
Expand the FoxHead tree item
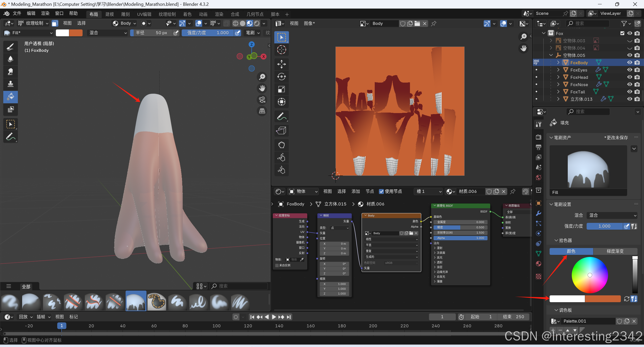(x=558, y=77)
